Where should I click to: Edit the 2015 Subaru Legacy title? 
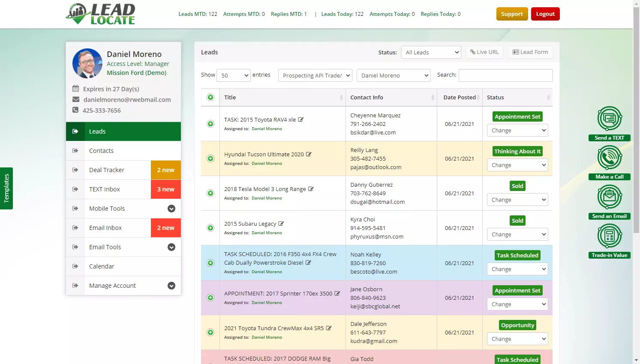pos(281,224)
